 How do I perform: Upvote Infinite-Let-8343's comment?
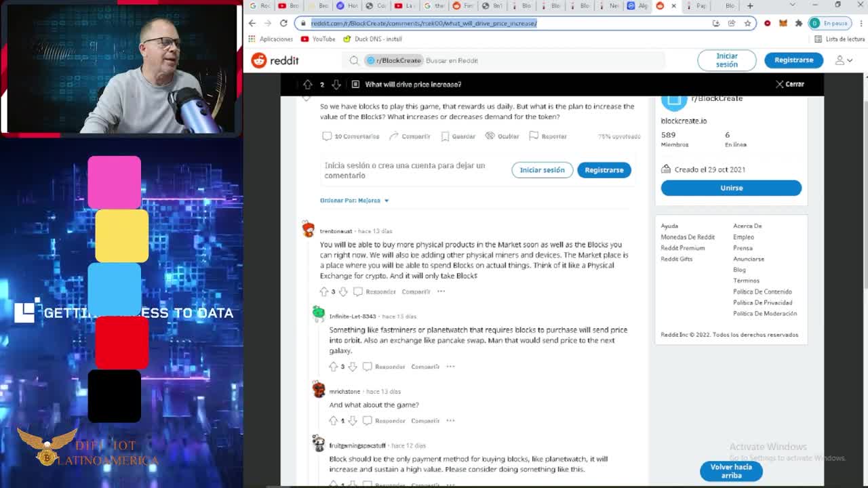tap(333, 367)
